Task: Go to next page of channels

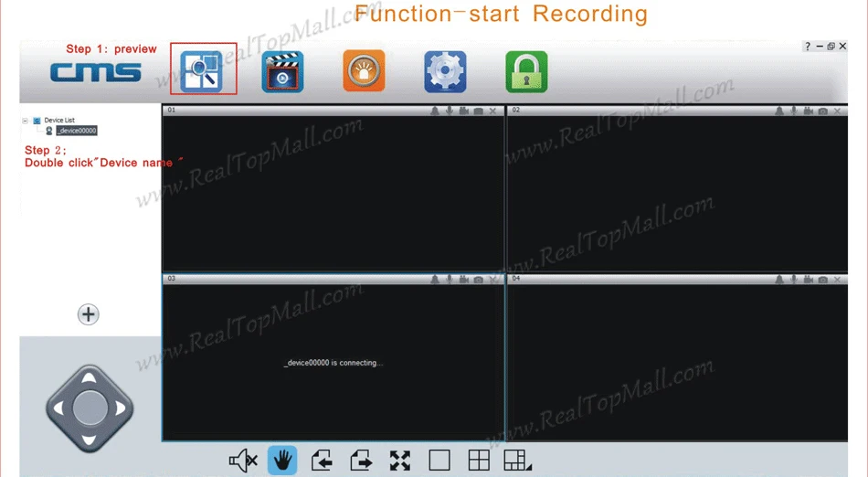Action: pyautogui.click(x=361, y=461)
